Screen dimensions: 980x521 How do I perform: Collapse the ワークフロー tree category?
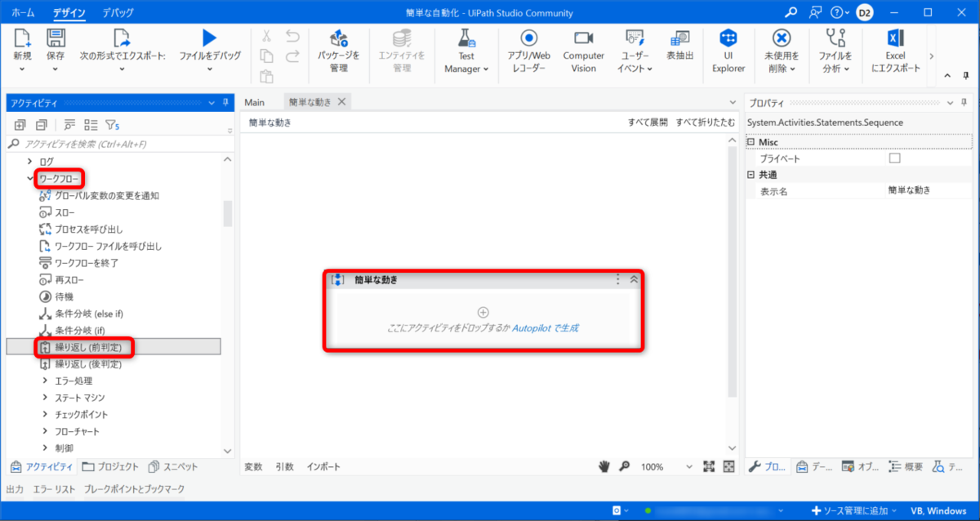30,178
